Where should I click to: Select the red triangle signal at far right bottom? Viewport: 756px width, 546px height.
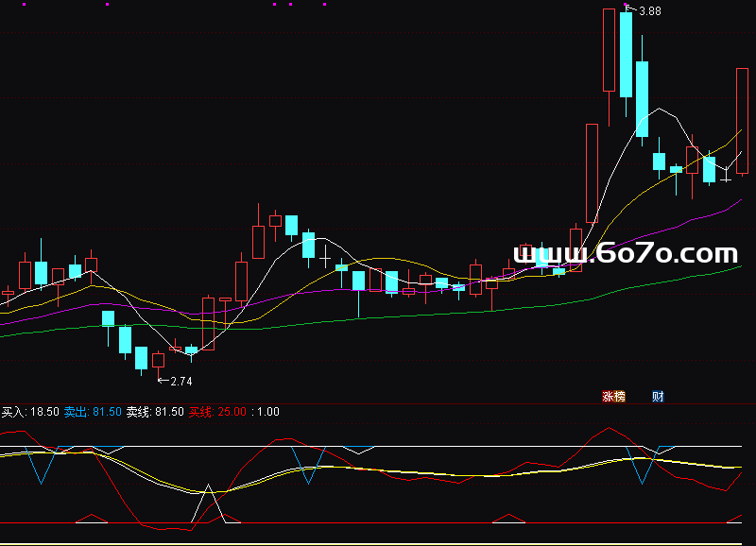[x=739, y=518]
